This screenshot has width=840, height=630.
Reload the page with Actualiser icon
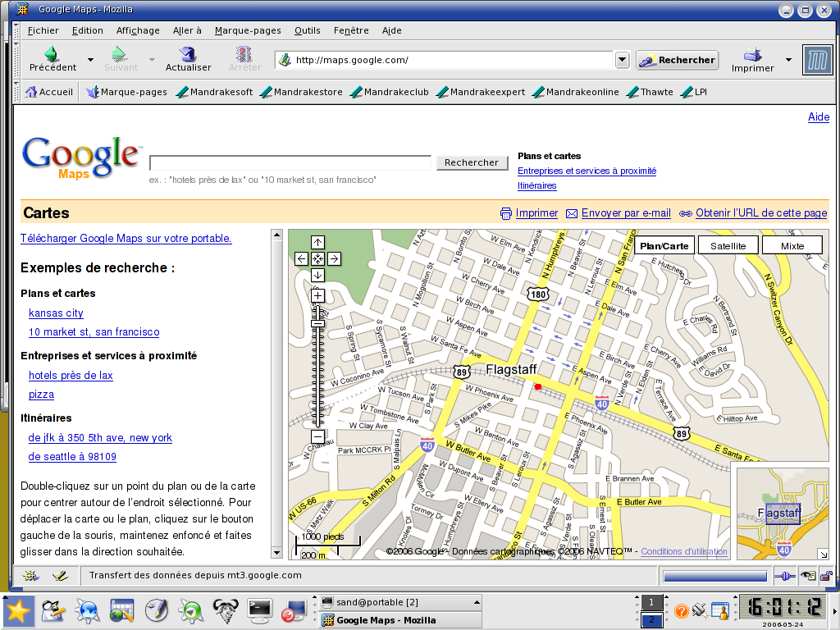(188, 55)
